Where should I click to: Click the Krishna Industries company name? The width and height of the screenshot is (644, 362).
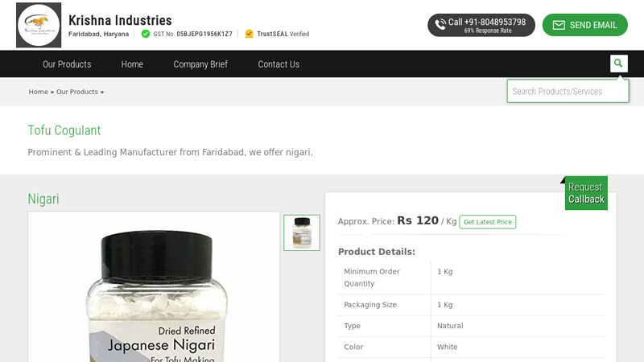pos(120,20)
